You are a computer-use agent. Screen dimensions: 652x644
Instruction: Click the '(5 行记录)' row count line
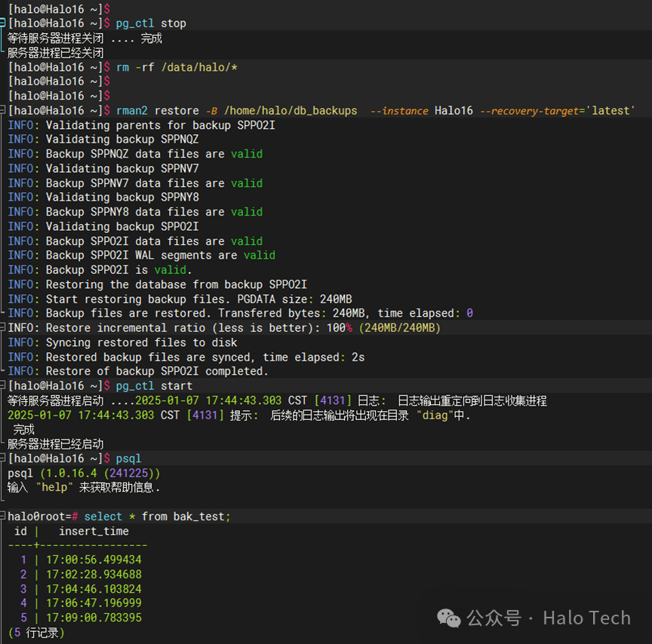[36, 633]
